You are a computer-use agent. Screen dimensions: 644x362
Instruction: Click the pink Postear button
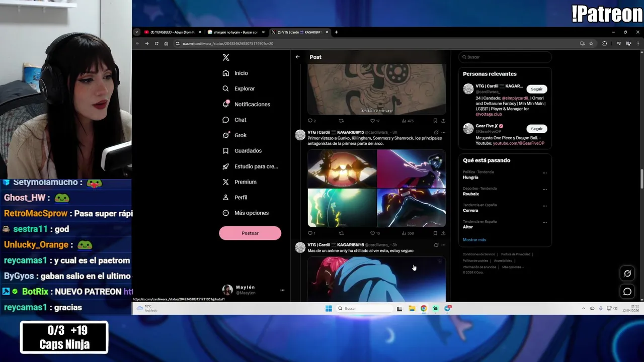point(250,233)
